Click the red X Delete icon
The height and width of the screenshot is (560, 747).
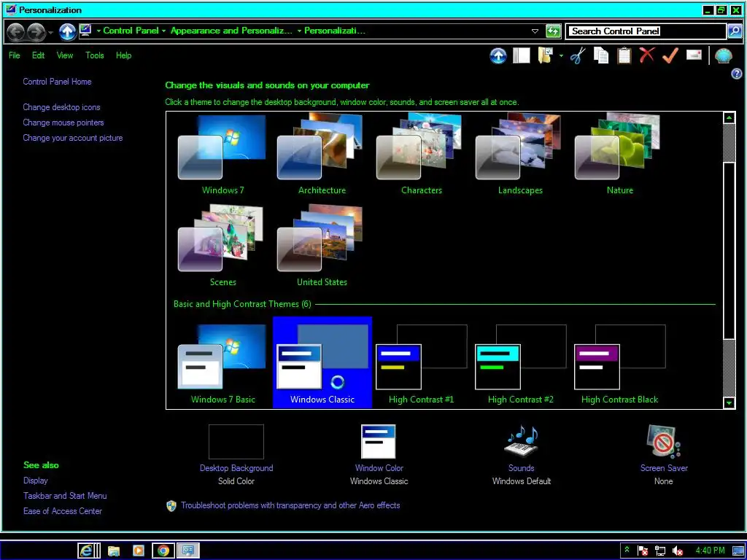pos(647,55)
